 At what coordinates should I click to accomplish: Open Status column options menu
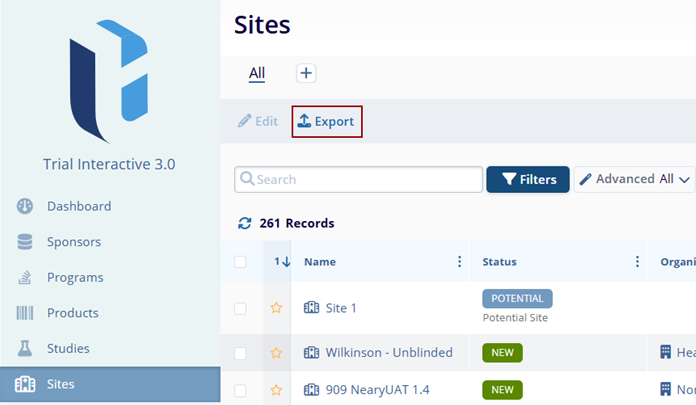click(637, 262)
